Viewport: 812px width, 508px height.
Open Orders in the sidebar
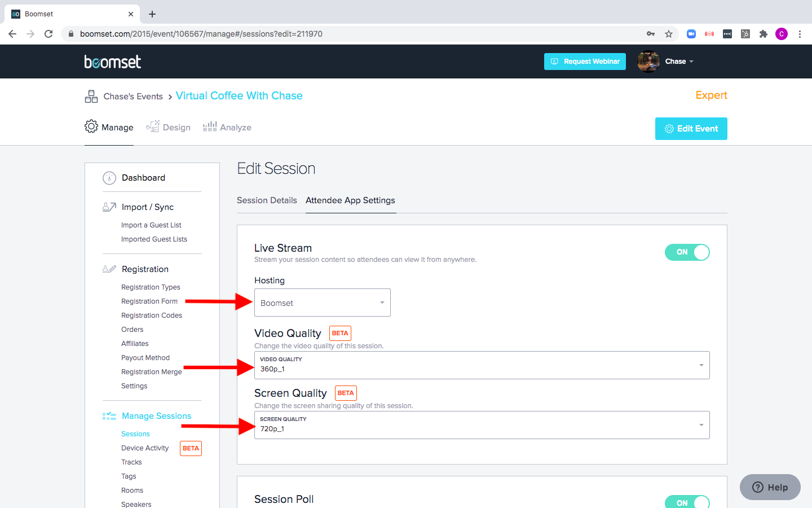click(x=133, y=330)
